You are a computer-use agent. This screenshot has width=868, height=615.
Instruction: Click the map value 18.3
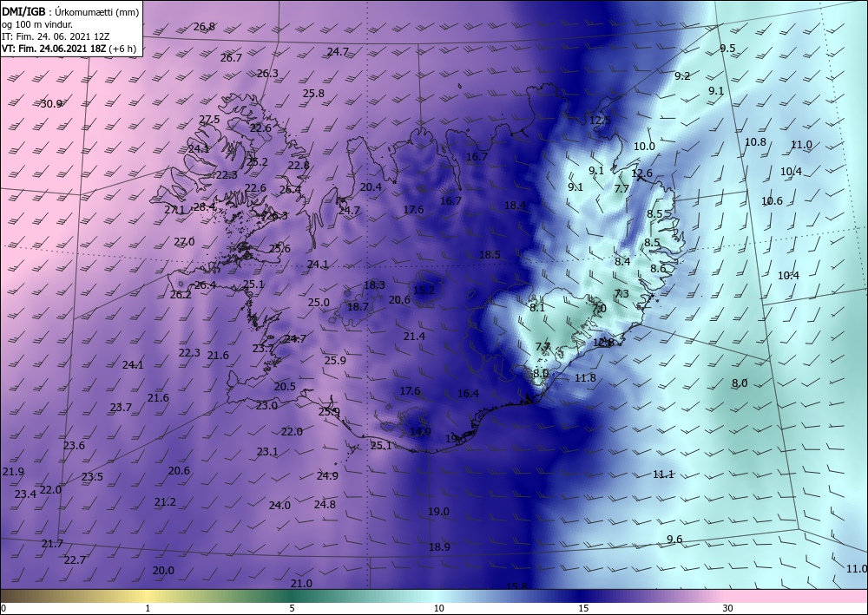(374, 285)
